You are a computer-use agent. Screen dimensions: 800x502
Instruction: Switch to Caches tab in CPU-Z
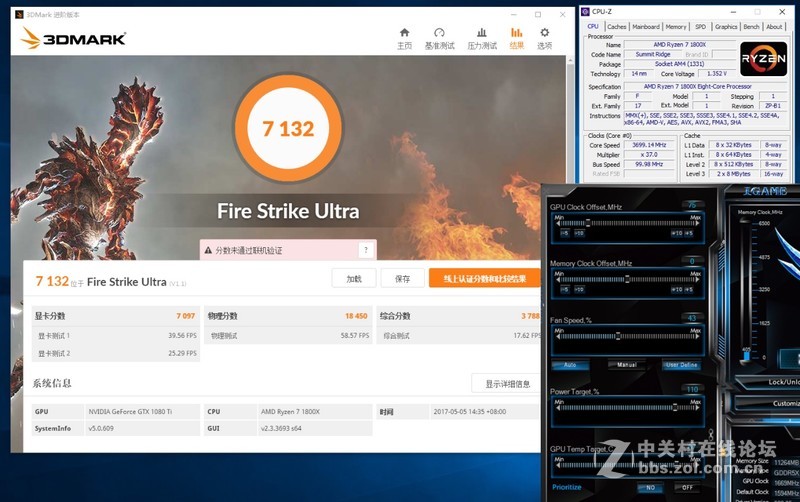[616, 27]
